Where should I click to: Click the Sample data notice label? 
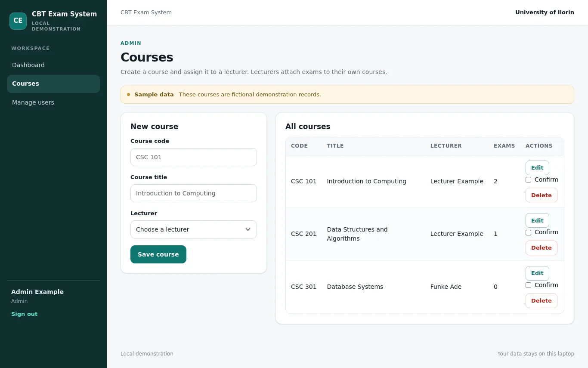pos(154,95)
